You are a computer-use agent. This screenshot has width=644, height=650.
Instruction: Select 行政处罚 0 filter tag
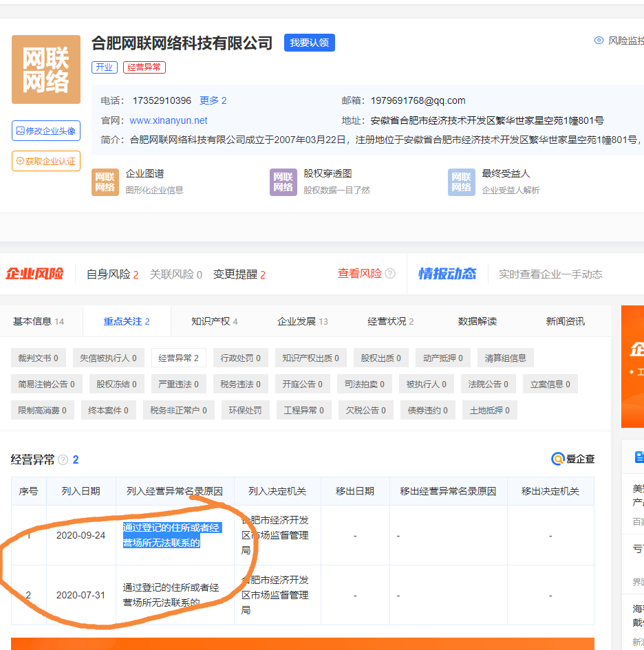tap(241, 358)
